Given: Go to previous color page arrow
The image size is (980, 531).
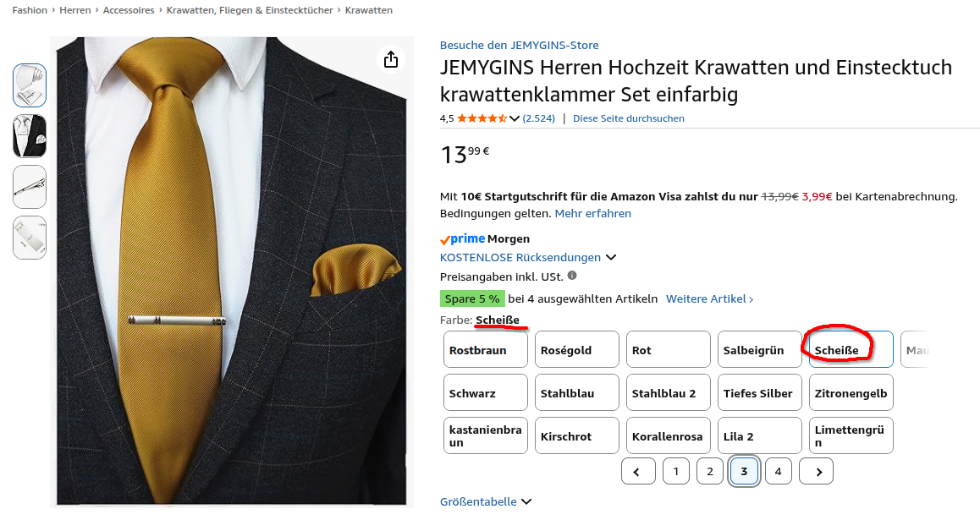Looking at the screenshot, I should tap(638, 471).
